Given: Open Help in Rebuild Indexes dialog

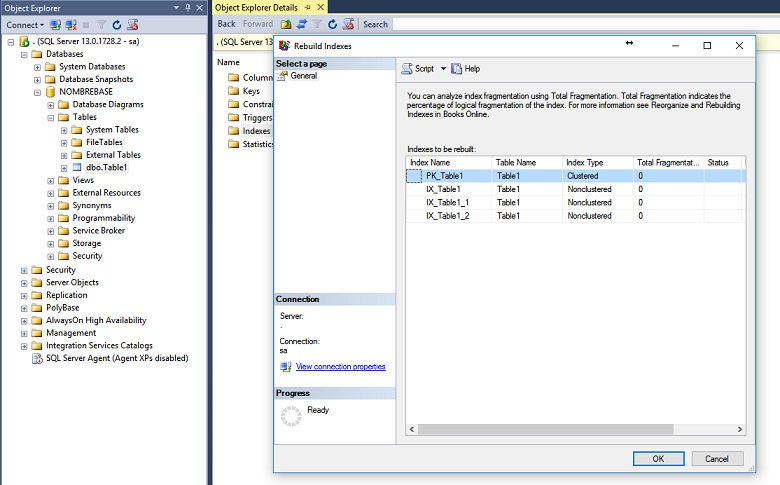Looking at the screenshot, I should (x=465, y=69).
